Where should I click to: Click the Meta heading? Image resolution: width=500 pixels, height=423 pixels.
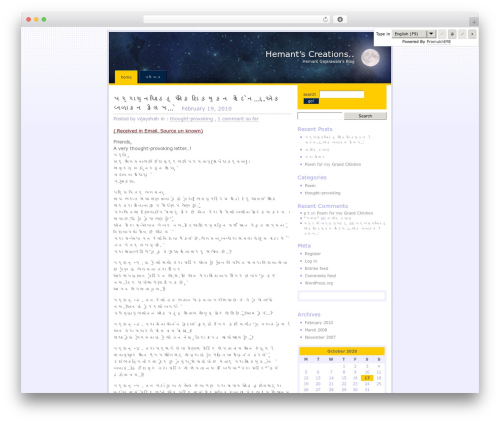(x=304, y=246)
